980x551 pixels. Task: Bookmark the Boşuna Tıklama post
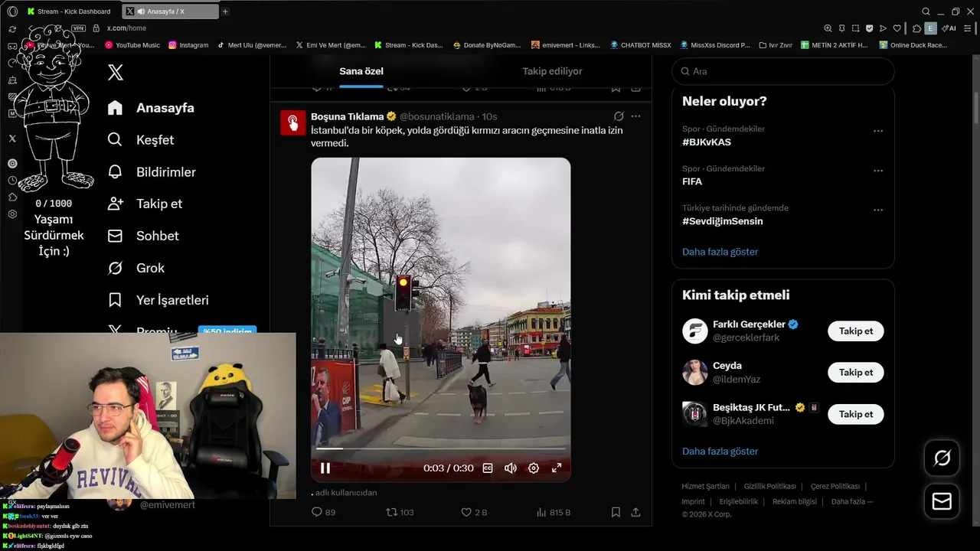616,512
